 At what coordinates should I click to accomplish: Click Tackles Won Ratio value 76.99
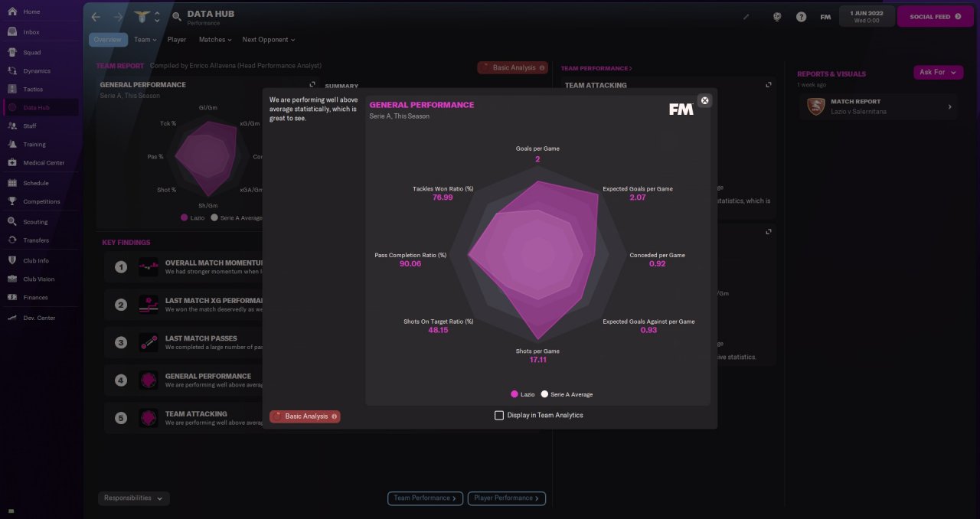point(443,197)
